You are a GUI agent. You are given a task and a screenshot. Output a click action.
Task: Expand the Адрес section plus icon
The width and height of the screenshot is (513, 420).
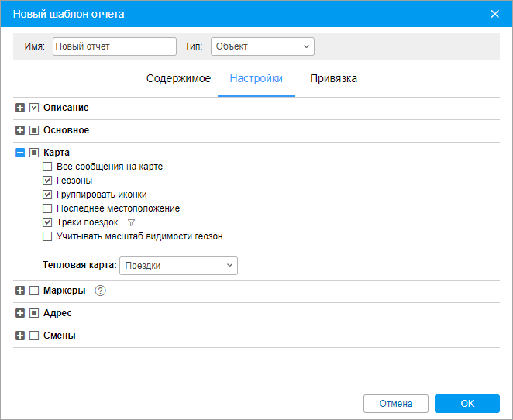tap(20, 314)
